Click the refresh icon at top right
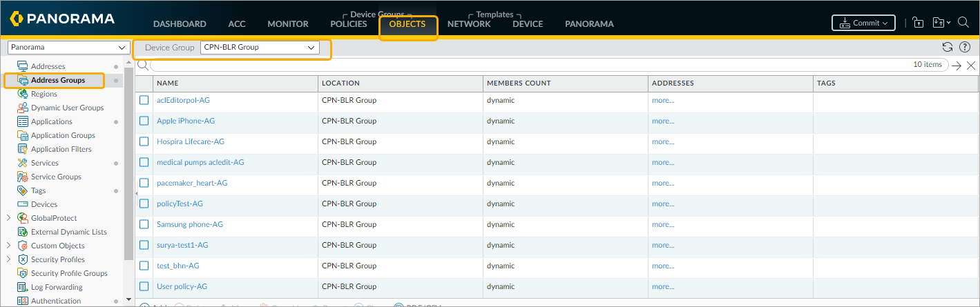Image resolution: width=980 pixels, height=307 pixels. pos(948,47)
